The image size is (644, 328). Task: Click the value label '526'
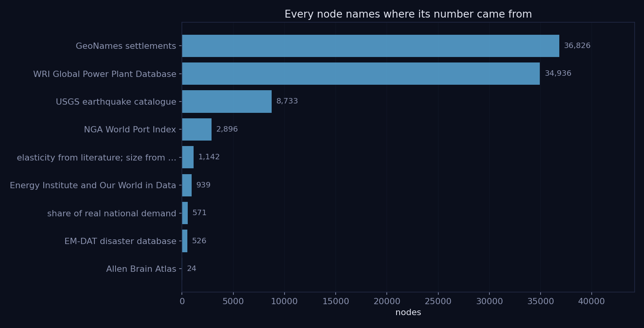[199, 241]
